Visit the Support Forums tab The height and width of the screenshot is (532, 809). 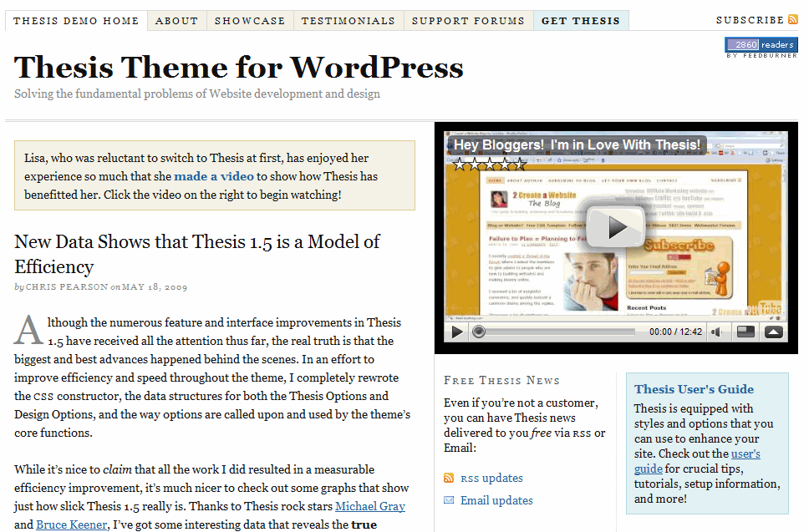(x=469, y=21)
